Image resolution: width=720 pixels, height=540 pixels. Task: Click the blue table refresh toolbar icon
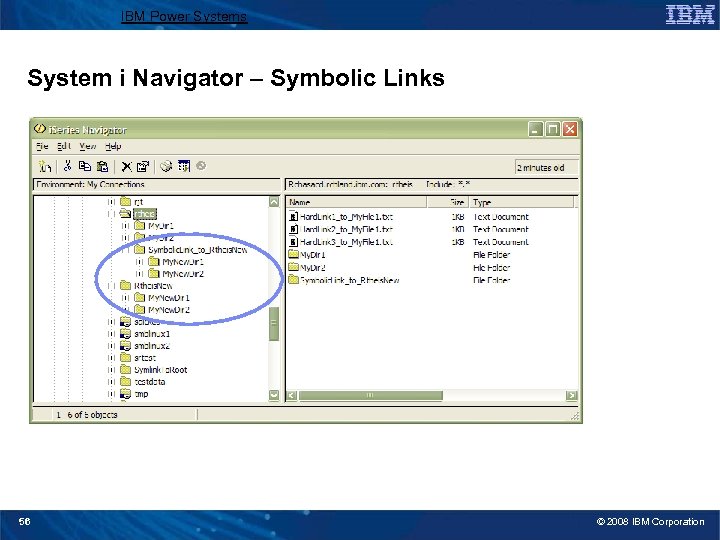point(184,166)
